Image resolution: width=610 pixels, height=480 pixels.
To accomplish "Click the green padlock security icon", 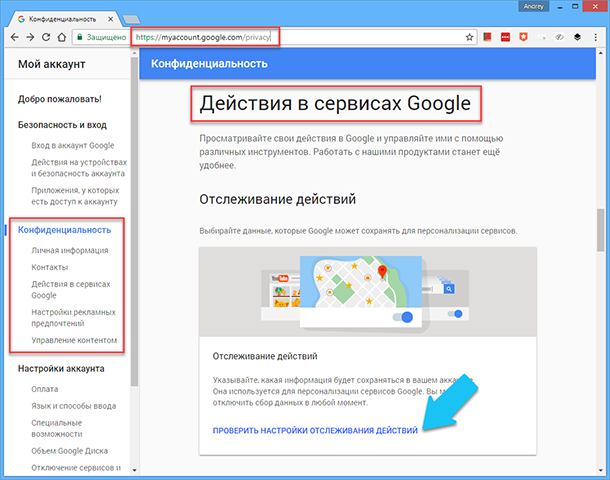I will point(80,37).
